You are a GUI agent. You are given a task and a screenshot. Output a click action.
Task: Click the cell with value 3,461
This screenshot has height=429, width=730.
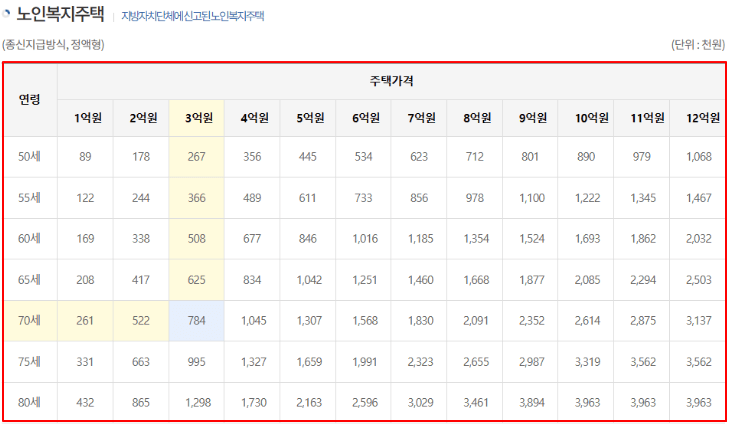pos(475,402)
